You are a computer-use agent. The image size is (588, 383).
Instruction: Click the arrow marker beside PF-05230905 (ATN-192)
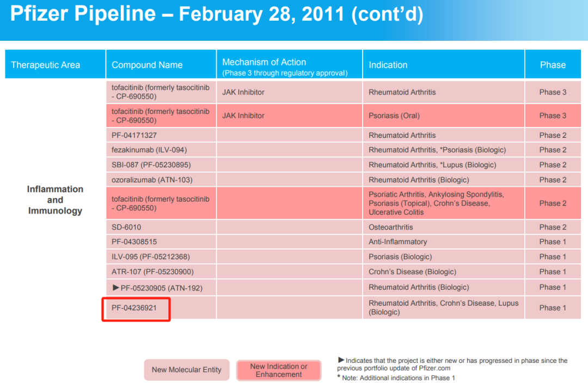pyautogui.click(x=115, y=288)
